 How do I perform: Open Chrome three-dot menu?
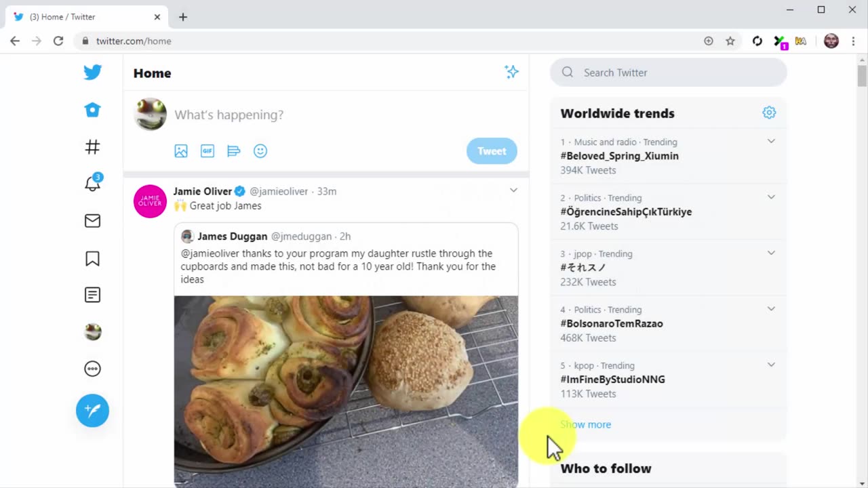tap(853, 41)
